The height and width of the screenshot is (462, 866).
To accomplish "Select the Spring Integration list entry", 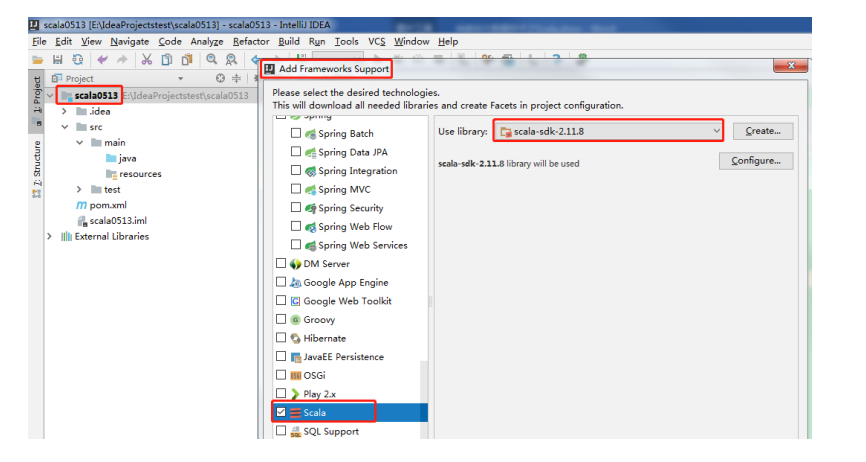I will (x=358, y=171).
